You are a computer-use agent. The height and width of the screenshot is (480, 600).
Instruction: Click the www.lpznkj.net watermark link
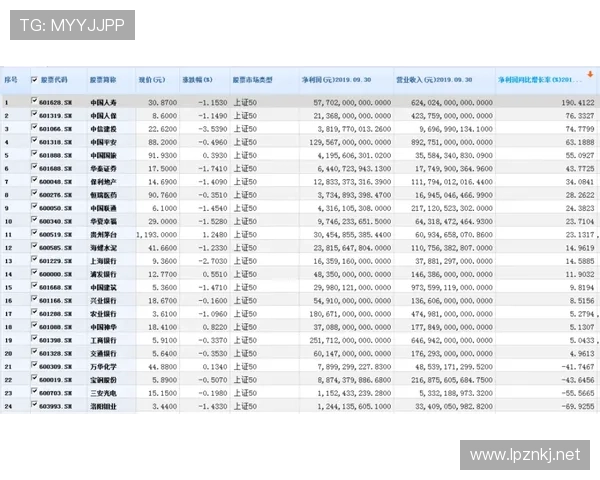(524, 455)
